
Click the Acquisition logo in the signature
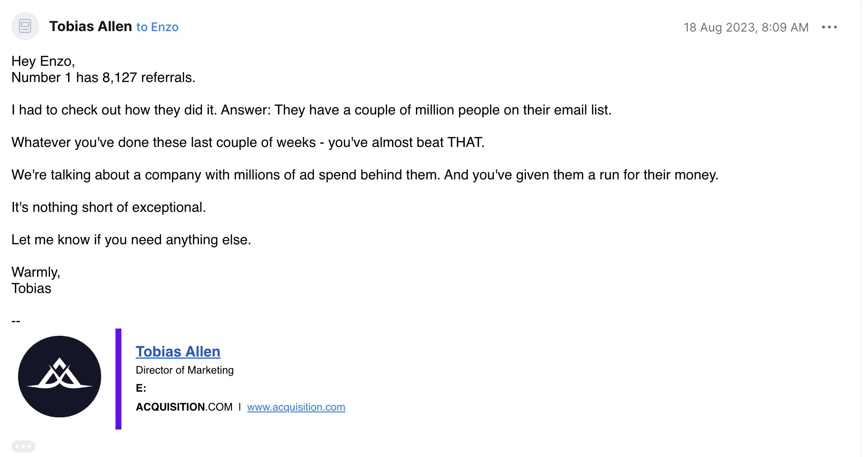(60, 376)
